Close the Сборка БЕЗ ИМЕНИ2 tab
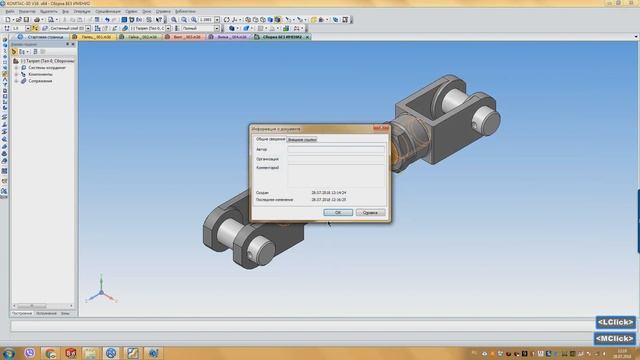This screenshot has width=640, height=360. pyautogui.click(x=307, y=37)
